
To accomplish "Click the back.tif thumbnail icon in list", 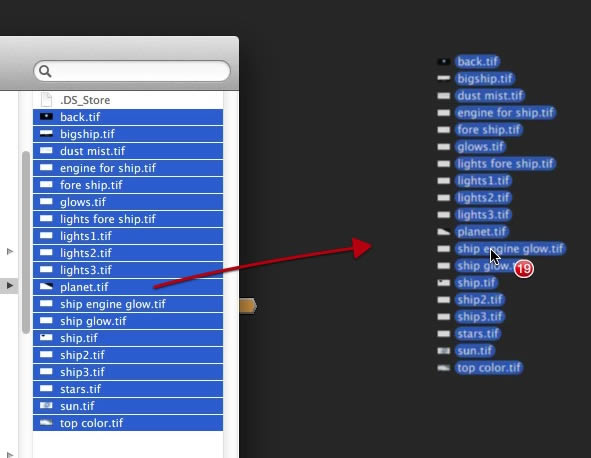I will 46,116.
